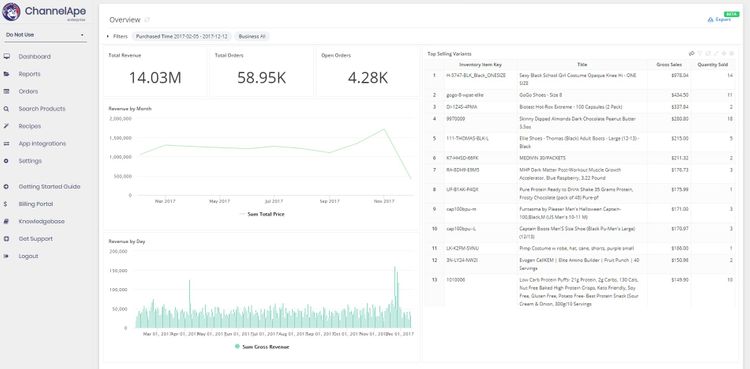Click the Recipes icon in sidebar
750x369 pixels.
(6, 126)
